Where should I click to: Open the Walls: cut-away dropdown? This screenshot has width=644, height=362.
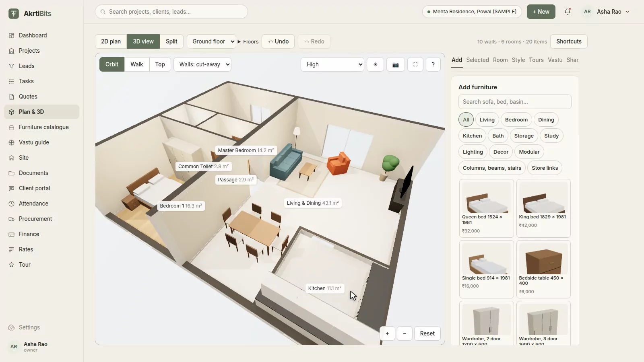[x=202, y=64]
